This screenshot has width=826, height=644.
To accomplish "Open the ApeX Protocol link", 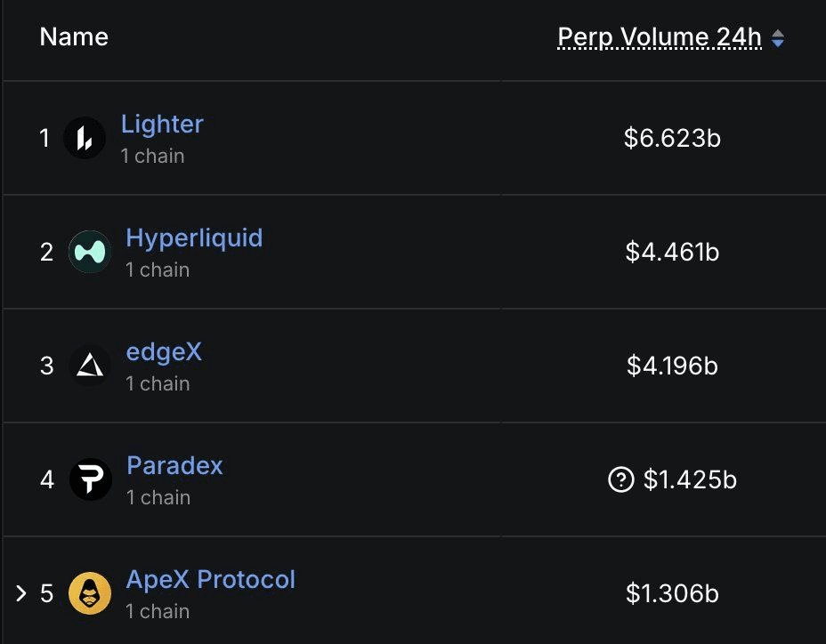I will [x=211, y=580].
